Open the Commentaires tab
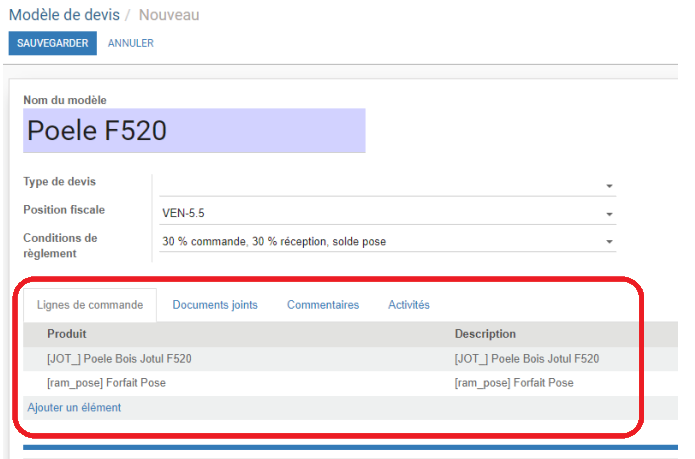The width and height of the screenshot is (695, 459). point(323,305)
